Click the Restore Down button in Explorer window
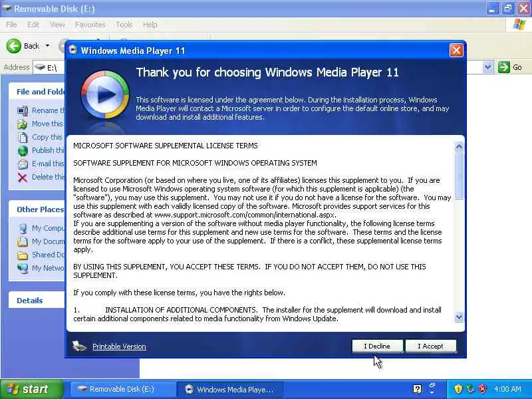The image size is (532, 399). [x=507, y=9]
